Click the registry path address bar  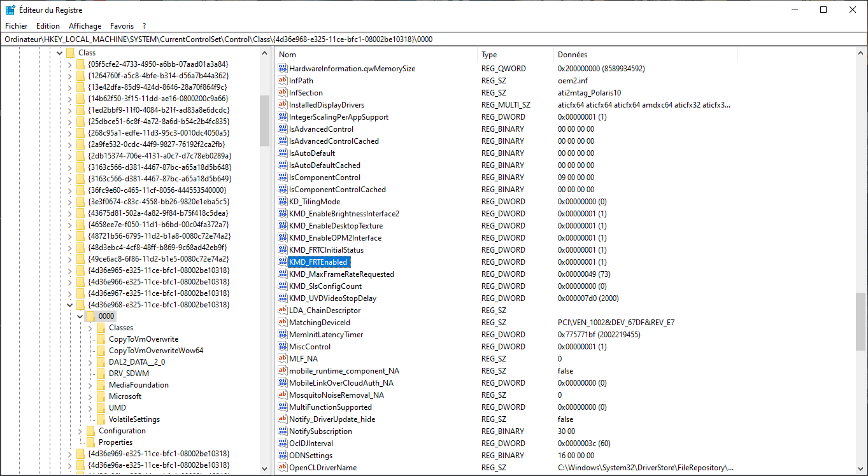click(433, 39)
